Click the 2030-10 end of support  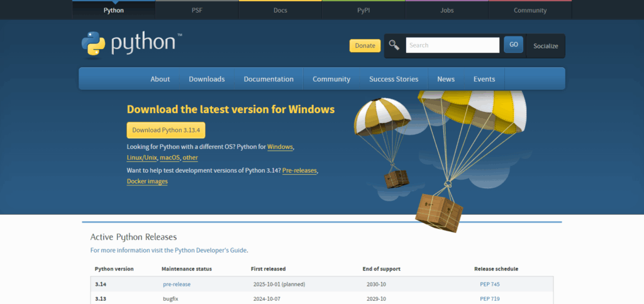(x=376, y=285)
